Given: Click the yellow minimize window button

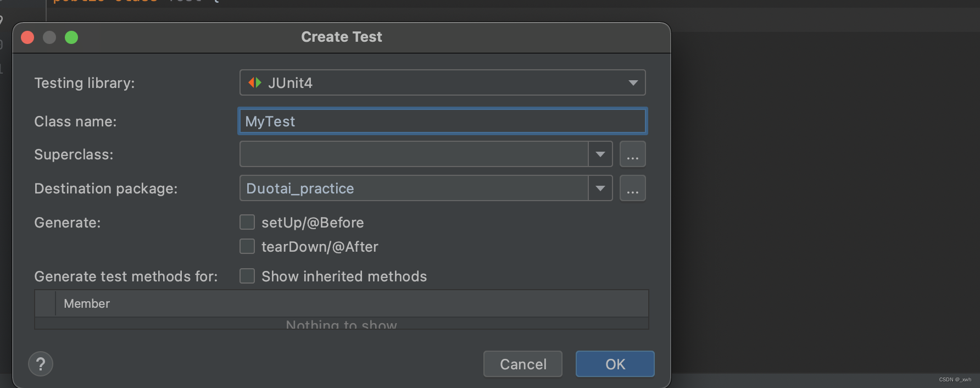Looking at the screenshot, I should [x=49, y=37].
